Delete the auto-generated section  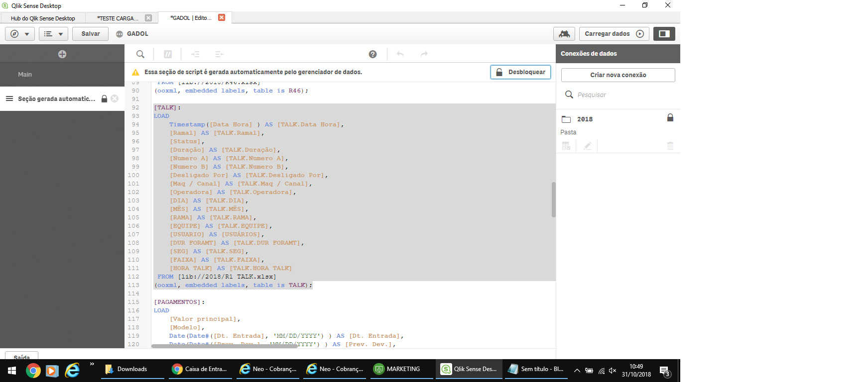point(115,98)
